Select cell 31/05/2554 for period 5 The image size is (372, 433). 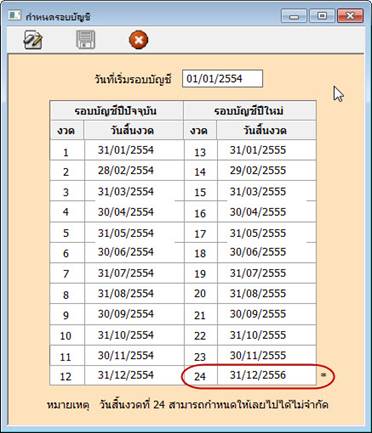134,233
